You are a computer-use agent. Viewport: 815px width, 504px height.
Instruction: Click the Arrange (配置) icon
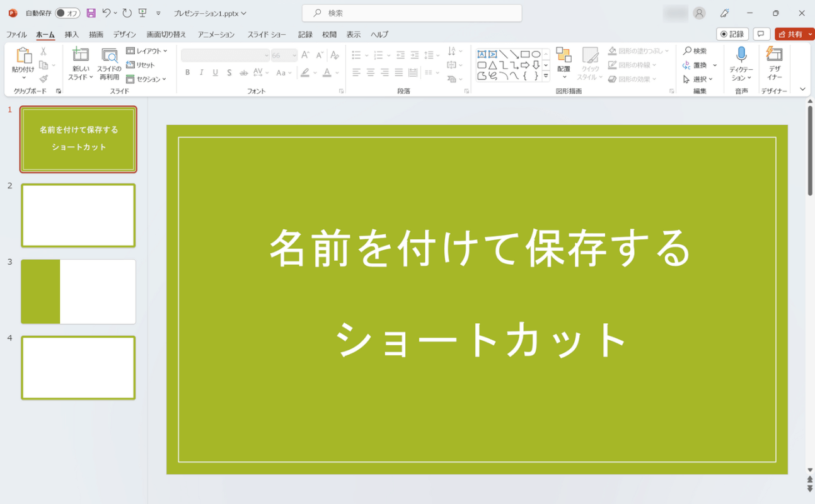(564, 55)
